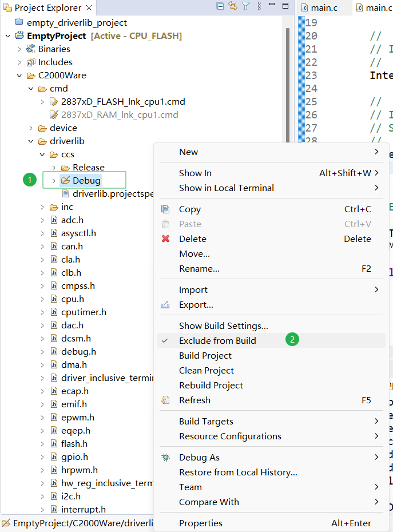This screenshot has height=532, width=393.
Task: Switch to the first main.c editor tab
Action: (x=319, y=8)
